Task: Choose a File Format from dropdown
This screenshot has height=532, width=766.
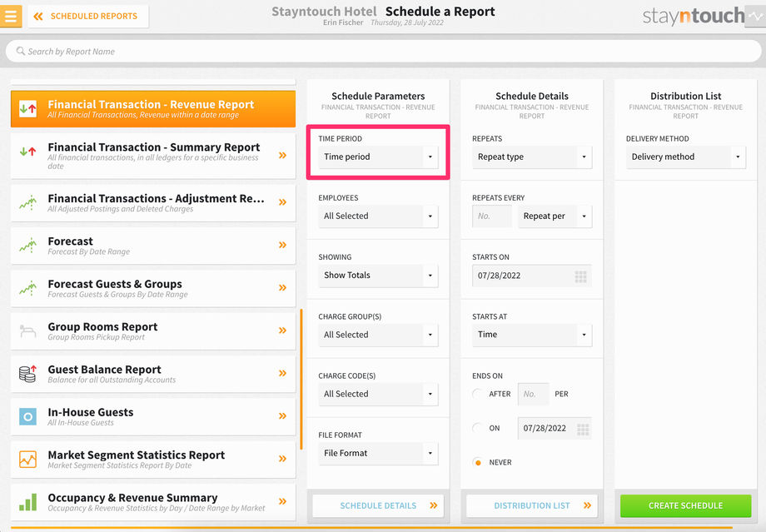Action: (x=378, y=454)
